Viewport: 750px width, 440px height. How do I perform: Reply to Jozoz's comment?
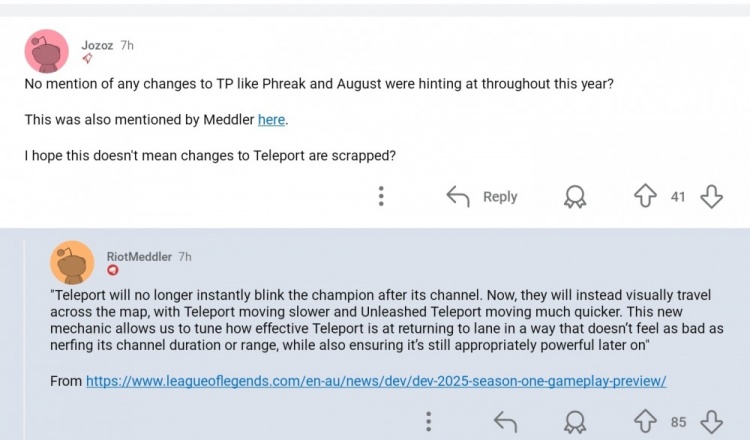click(482, 196)
